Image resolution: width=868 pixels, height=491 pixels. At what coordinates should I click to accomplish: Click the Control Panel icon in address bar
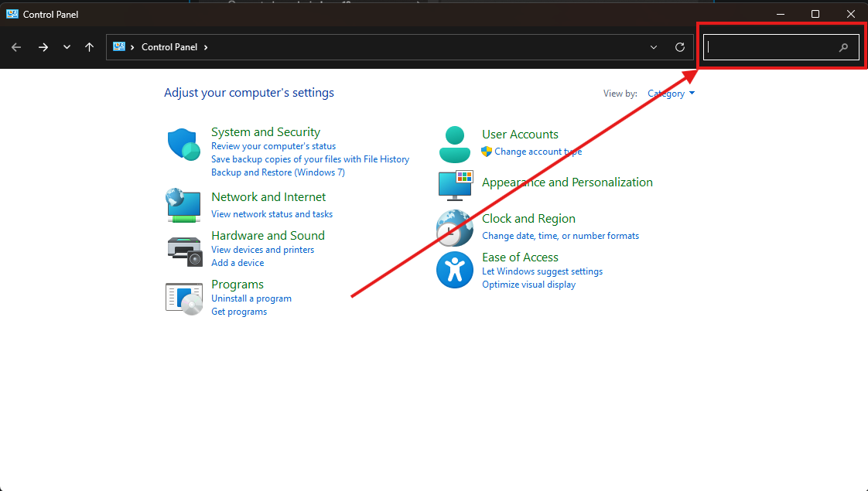[x=119, y=47]
